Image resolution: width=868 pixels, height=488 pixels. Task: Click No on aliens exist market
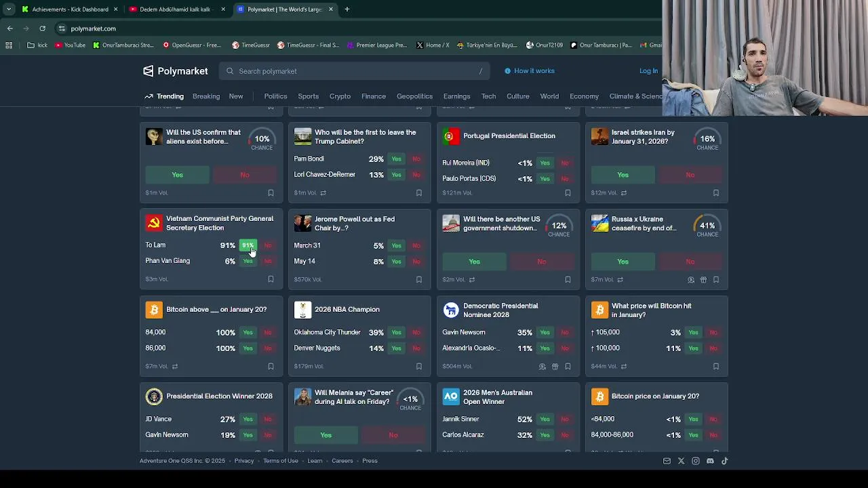[245, 175]
